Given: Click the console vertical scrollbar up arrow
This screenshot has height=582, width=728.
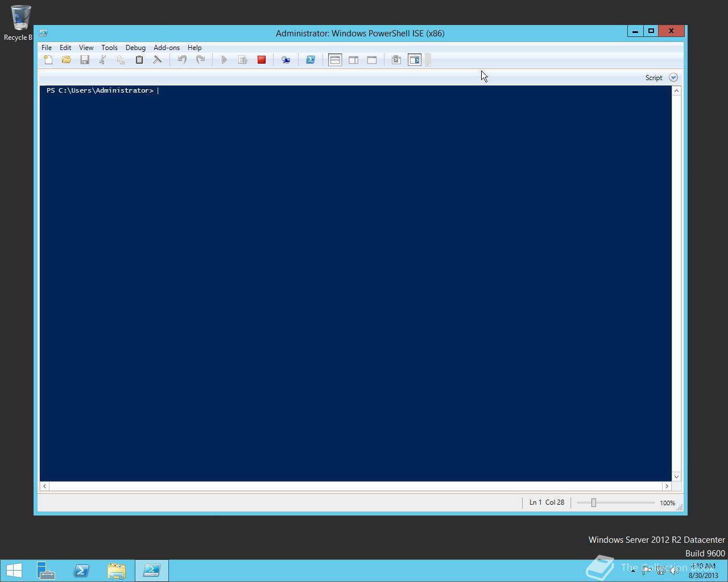Looking at the screenshot, I should (676, 90).
